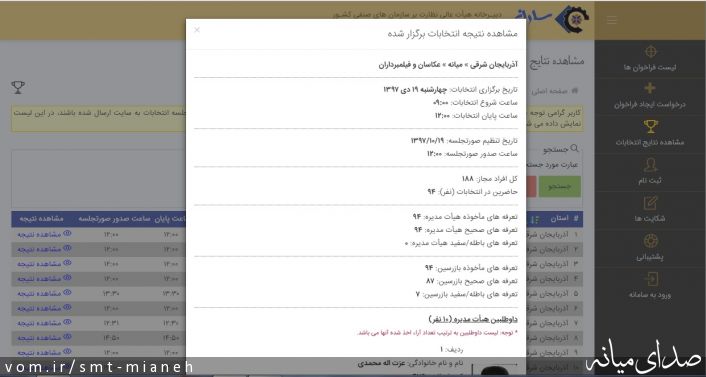
Task: Click the dialog title مشاهده نتیجه انتخابات برگزار شده
Action: coord(453,34)
